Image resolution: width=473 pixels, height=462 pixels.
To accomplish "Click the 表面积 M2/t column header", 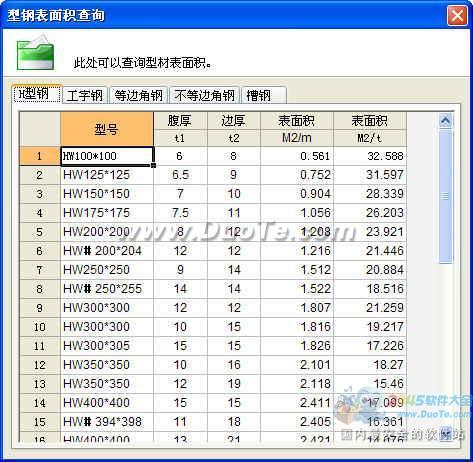I will point(370,129).
